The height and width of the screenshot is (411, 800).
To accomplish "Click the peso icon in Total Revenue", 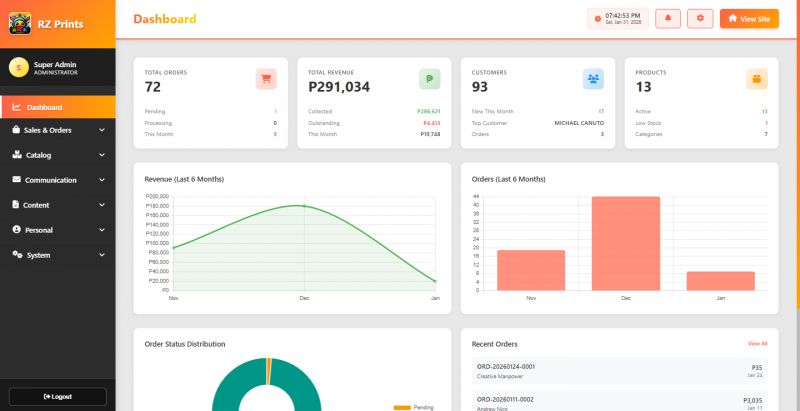I will (429, 79).
